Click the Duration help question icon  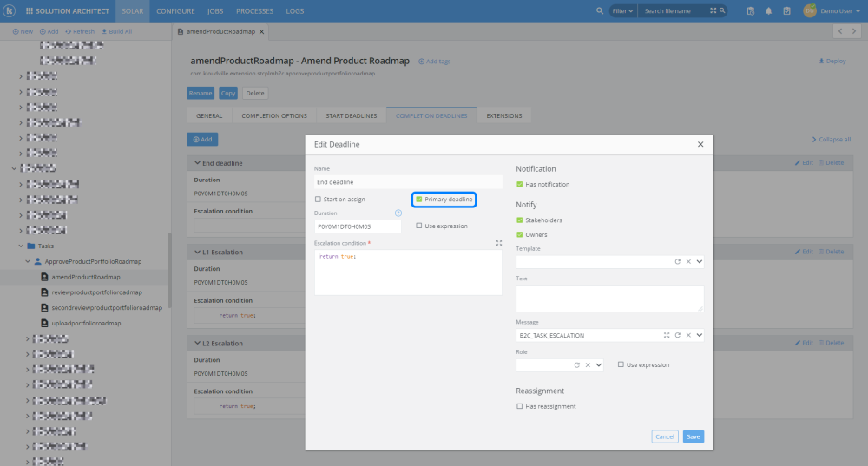[398, 213]
